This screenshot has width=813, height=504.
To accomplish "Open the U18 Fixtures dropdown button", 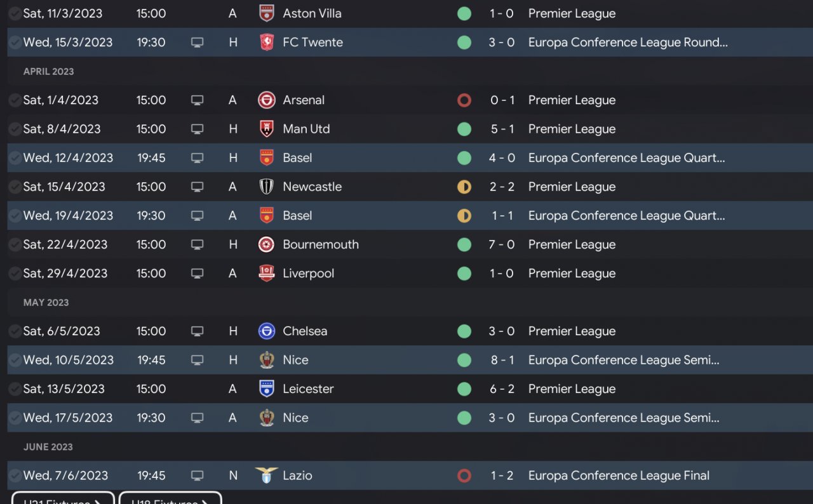I will point(170,499).
